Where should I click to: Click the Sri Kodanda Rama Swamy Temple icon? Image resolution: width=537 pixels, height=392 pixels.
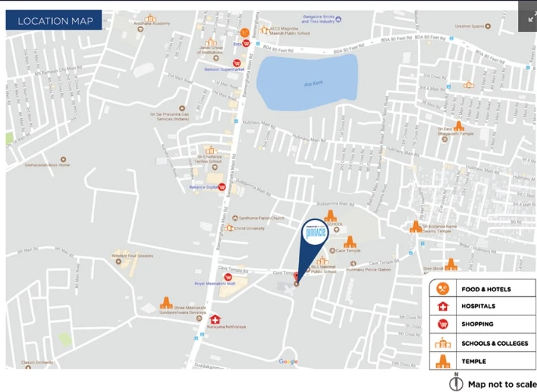pos(416,227)
